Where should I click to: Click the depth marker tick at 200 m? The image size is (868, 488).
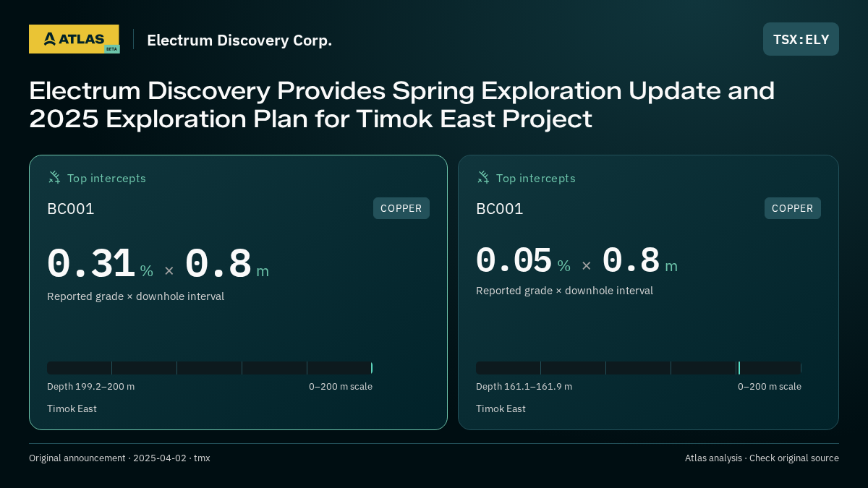(371, 368)
